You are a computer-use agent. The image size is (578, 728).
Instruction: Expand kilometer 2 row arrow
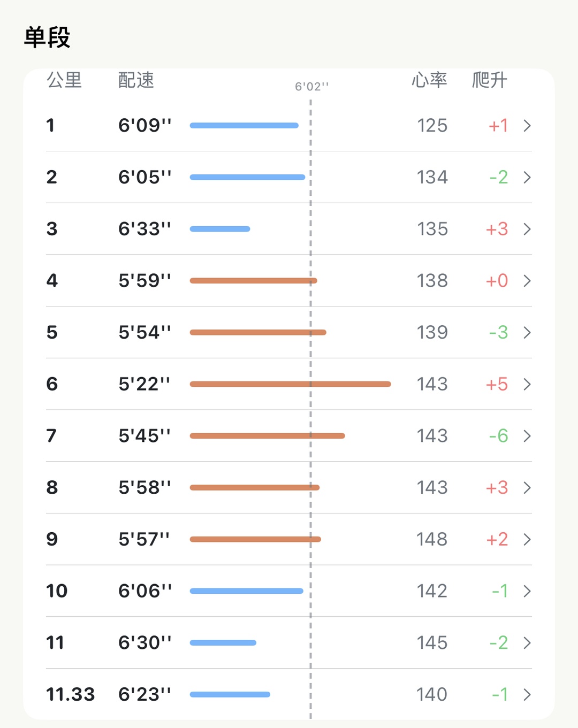(x=527, y=177)
